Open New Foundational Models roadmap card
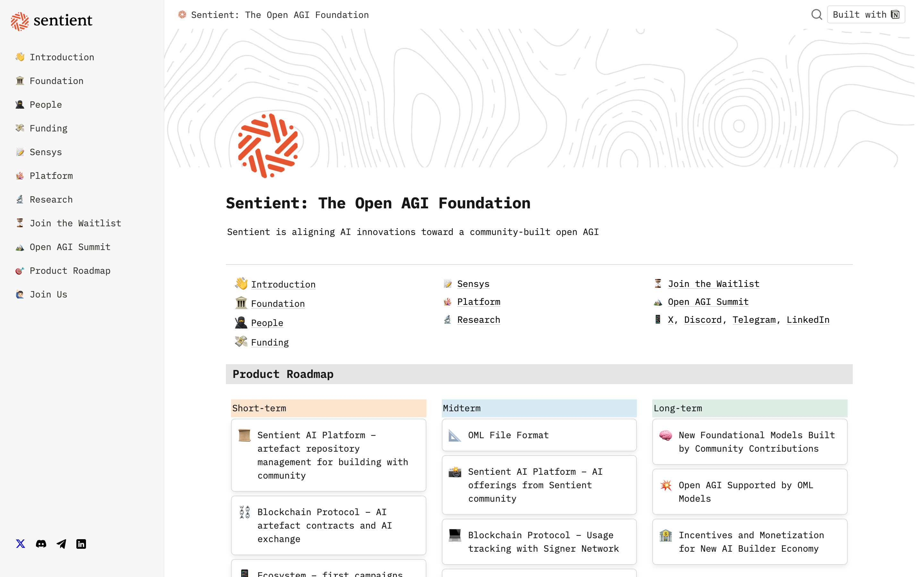The height and width of the screenshot is (577, 924). pos(749,442)
